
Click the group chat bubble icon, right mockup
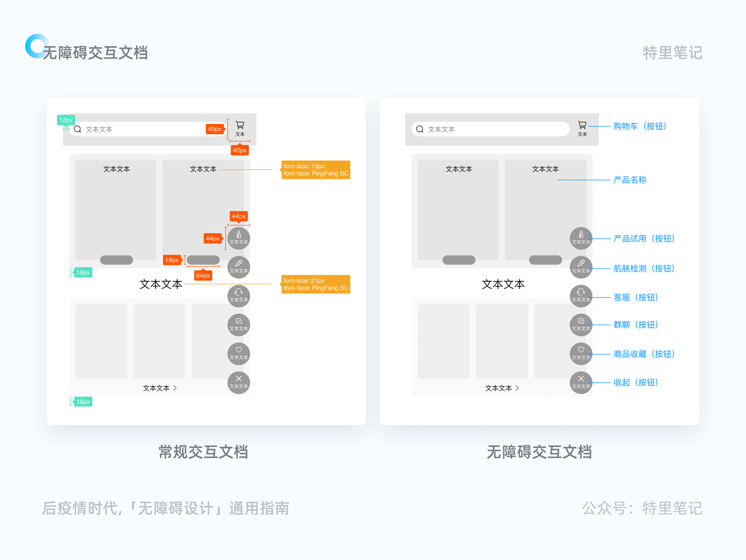coord(581,325)
